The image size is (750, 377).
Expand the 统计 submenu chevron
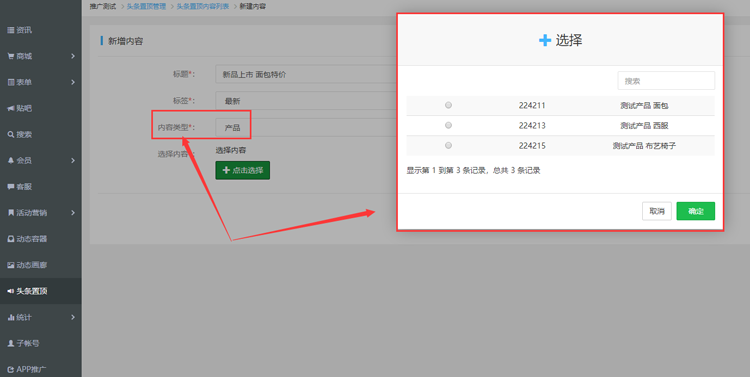(x=73, y=317)
